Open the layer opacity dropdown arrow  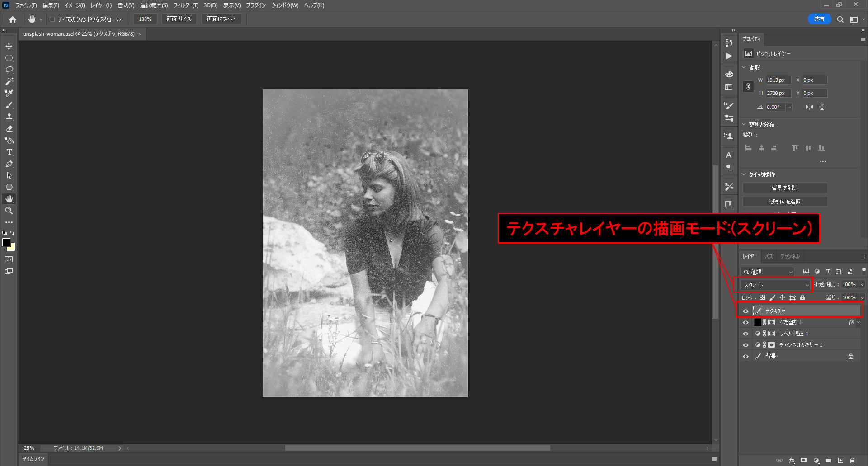[862, 284]
